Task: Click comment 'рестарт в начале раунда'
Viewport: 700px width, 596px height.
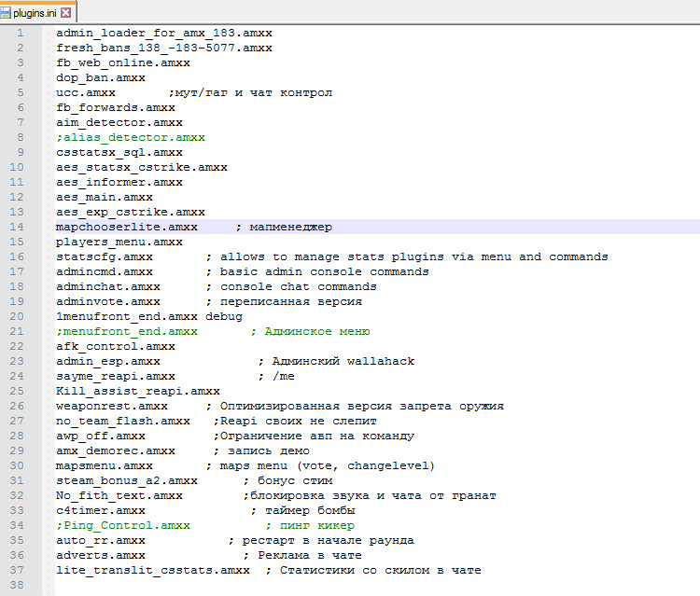Action: click(x=329, y=540)
